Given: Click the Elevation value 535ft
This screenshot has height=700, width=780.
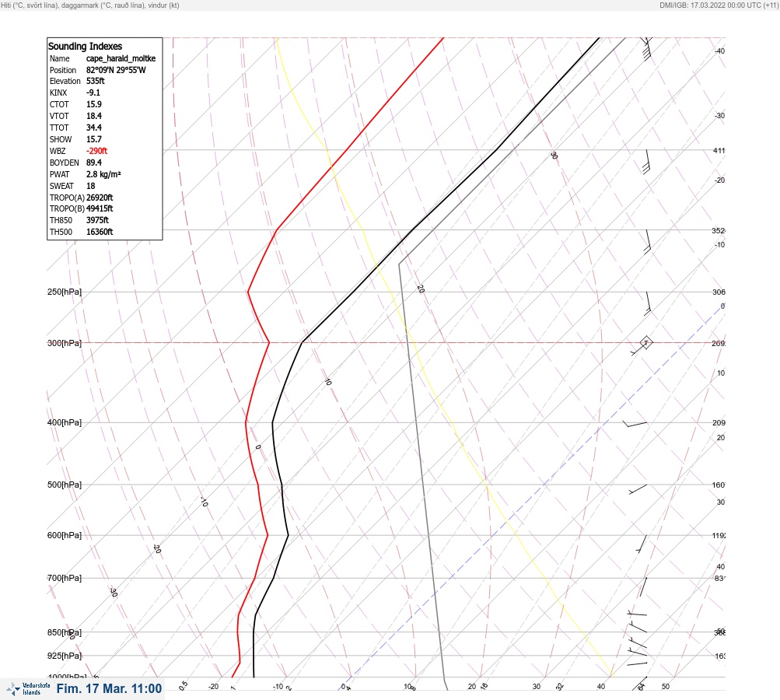Looking at the screenshot, I should [95, 81].
